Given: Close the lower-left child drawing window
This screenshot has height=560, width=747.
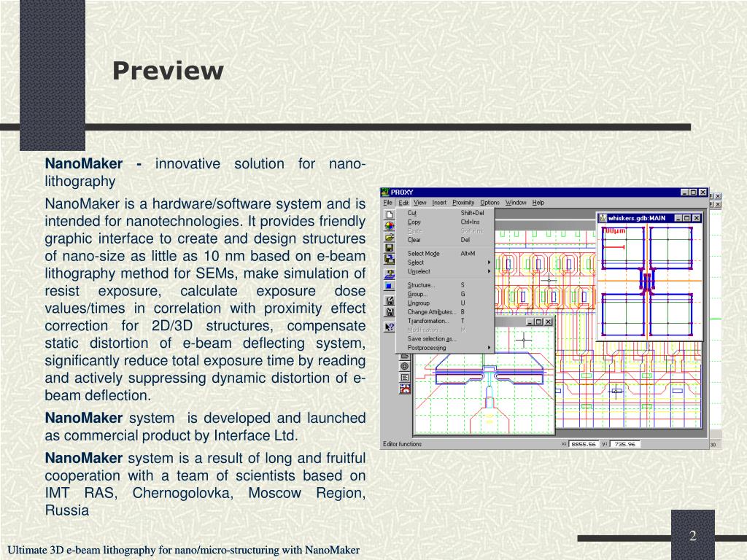Looking at the screenshot, I should [x=549, y=322].
